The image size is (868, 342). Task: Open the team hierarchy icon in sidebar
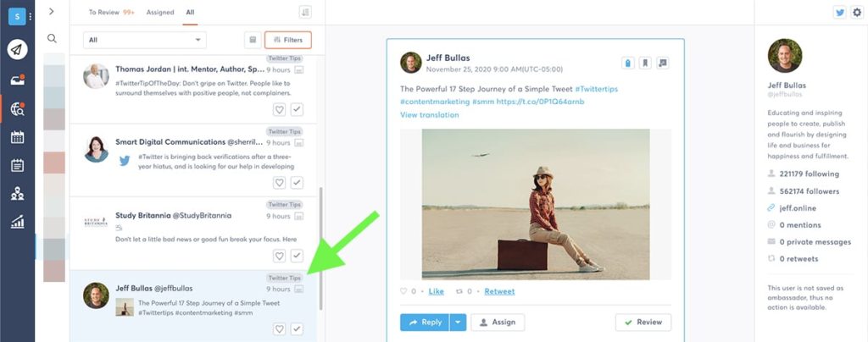17,195
